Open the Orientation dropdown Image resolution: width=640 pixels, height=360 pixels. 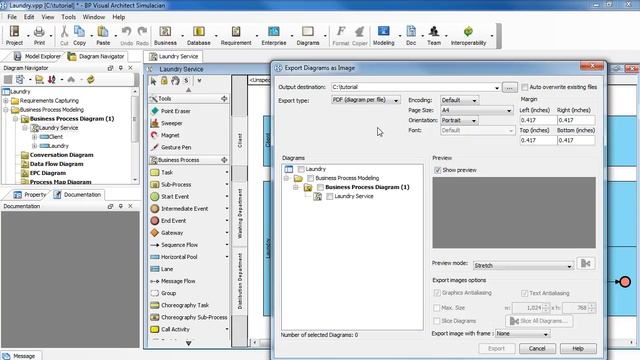coord(459,120)
